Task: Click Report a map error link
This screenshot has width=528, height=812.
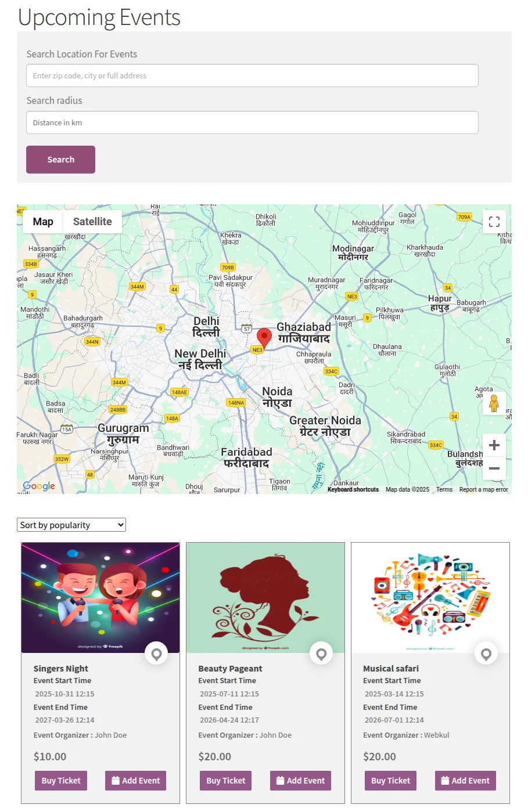Action: (483, 489)
